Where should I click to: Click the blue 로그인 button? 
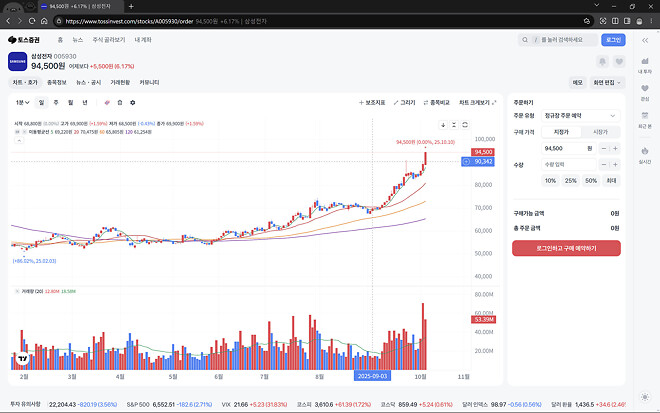612,40
